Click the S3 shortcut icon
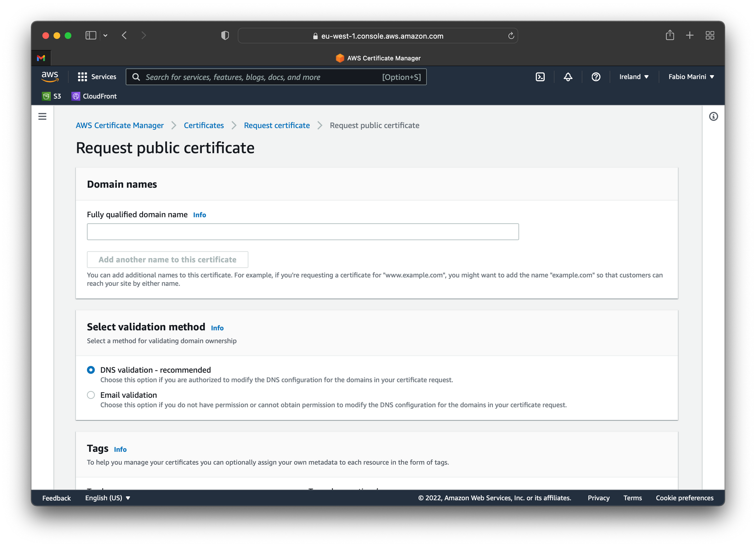Screen dimensions: 756x547 [x=53, y=96]
